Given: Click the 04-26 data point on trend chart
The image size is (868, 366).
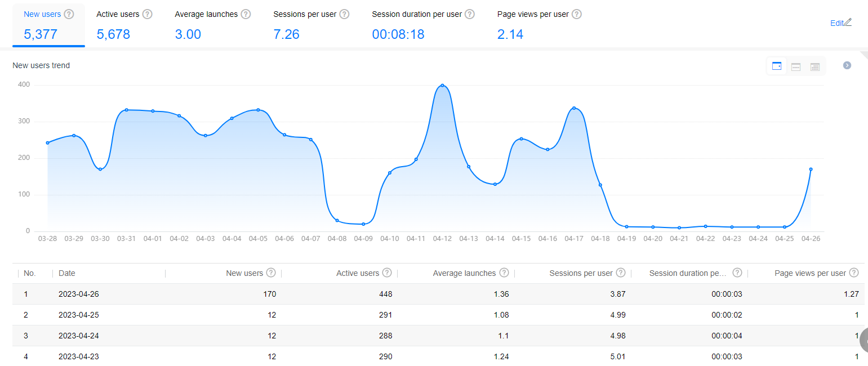Looking at the screenshot, I should (811, 169).
